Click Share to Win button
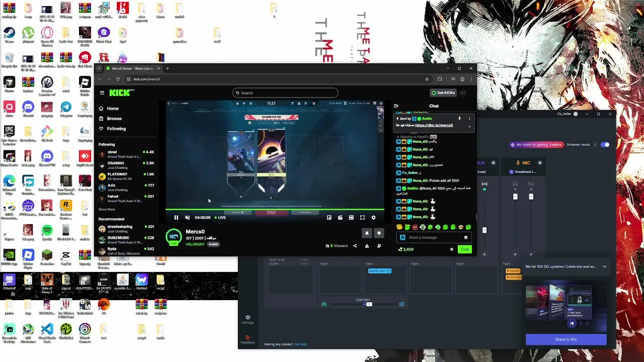 [x=566, y=339]
